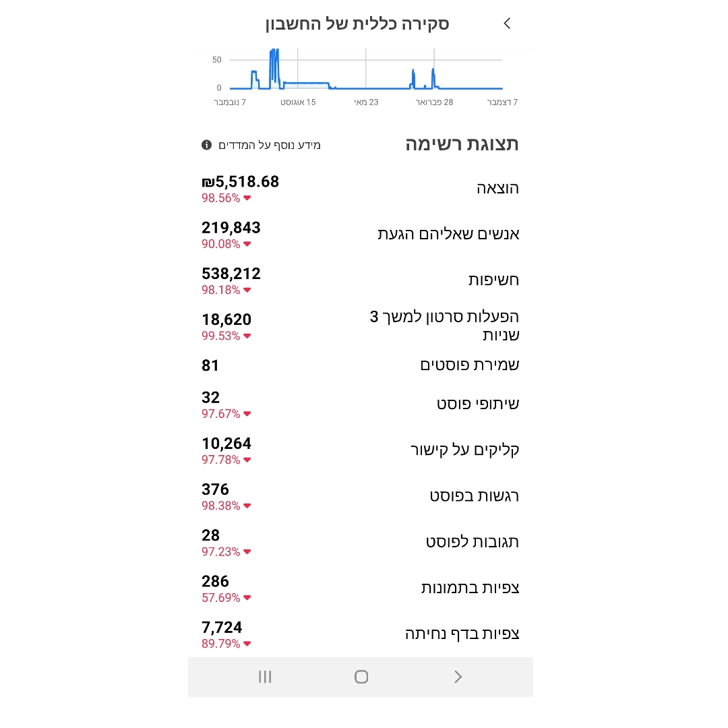This screenshot has height=728, width=728.
Task: Open the חשיפות impressions metric
Action: click(360, 280)
